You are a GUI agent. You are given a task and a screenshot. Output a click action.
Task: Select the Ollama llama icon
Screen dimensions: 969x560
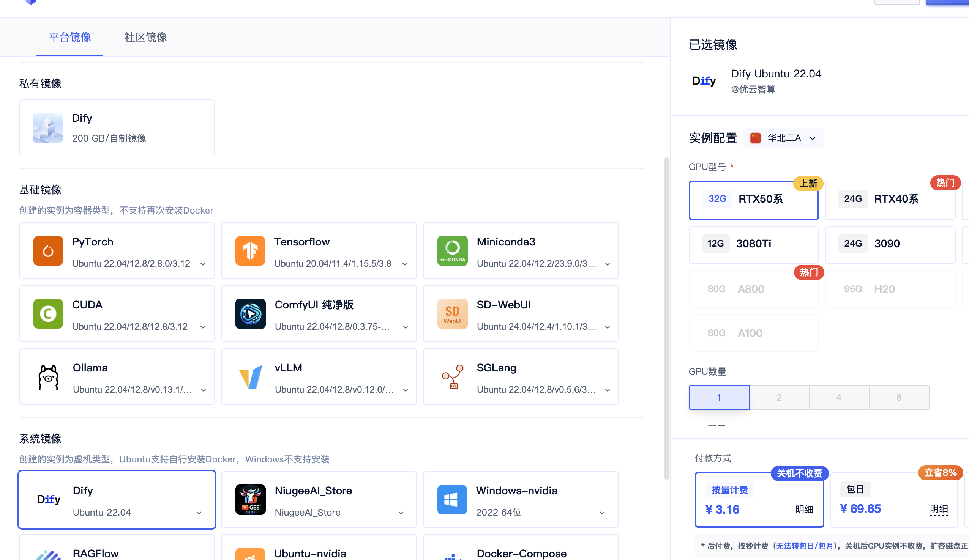click(48, 377)
